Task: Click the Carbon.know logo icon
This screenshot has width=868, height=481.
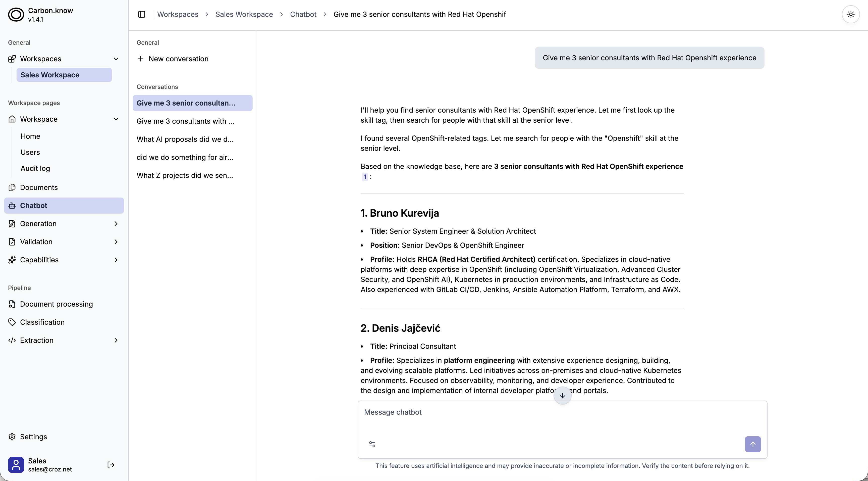Action: (16, 15)
